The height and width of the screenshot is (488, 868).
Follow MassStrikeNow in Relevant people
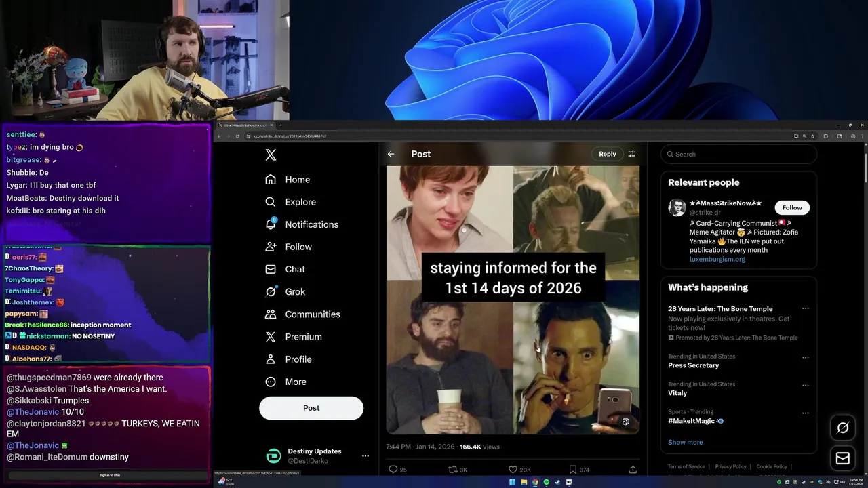point(792,207)
